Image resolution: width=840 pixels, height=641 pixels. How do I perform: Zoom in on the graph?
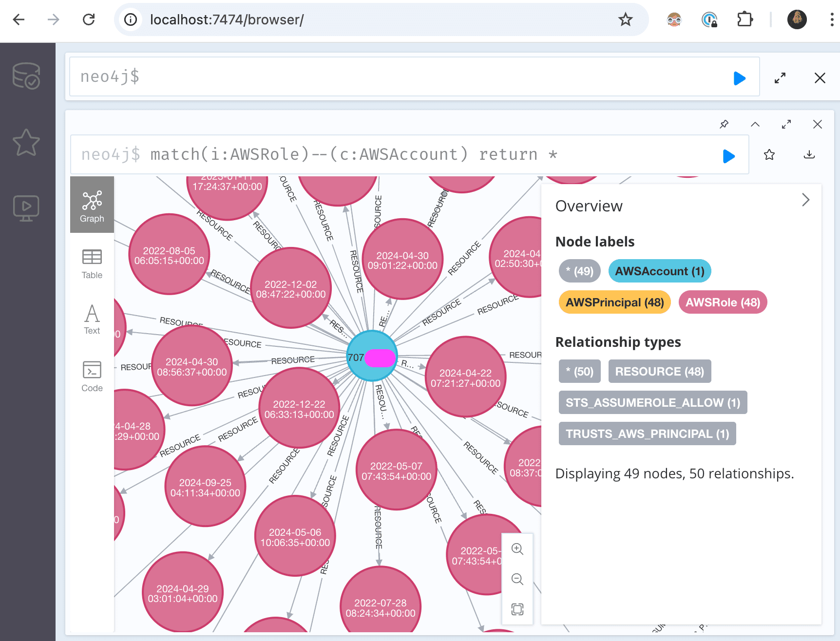click(517, 549)
